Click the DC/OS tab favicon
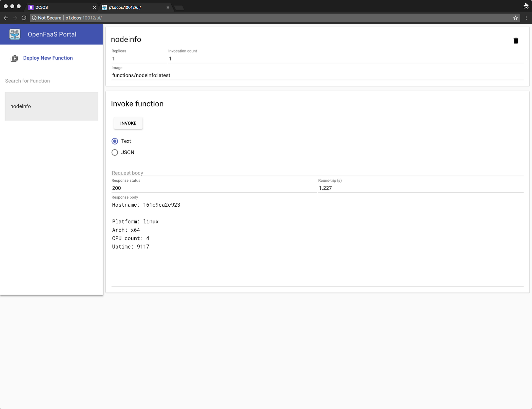The height and width of the screenshot is (409, 532). (x=31, y=7)
